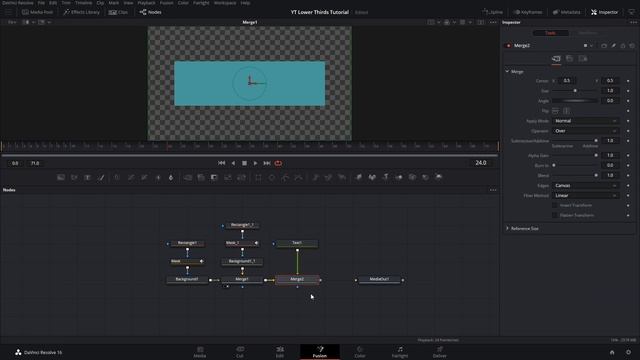640x360 pixels.
Task: Switch to the Color page
Action: point(360,352)
